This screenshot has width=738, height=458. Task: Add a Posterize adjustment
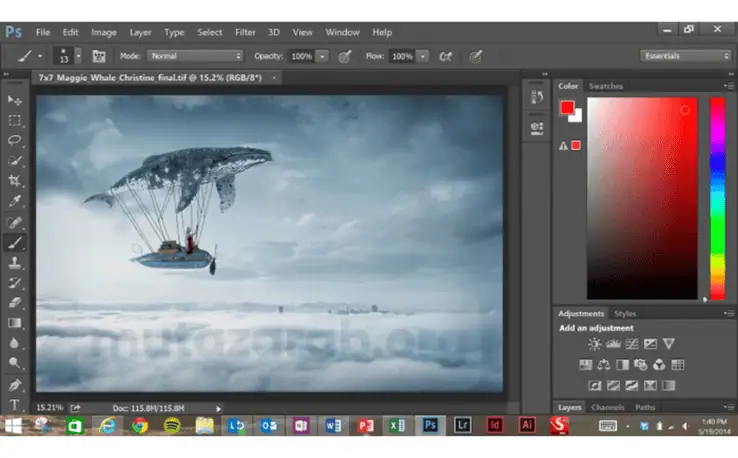tap(613, 386)
